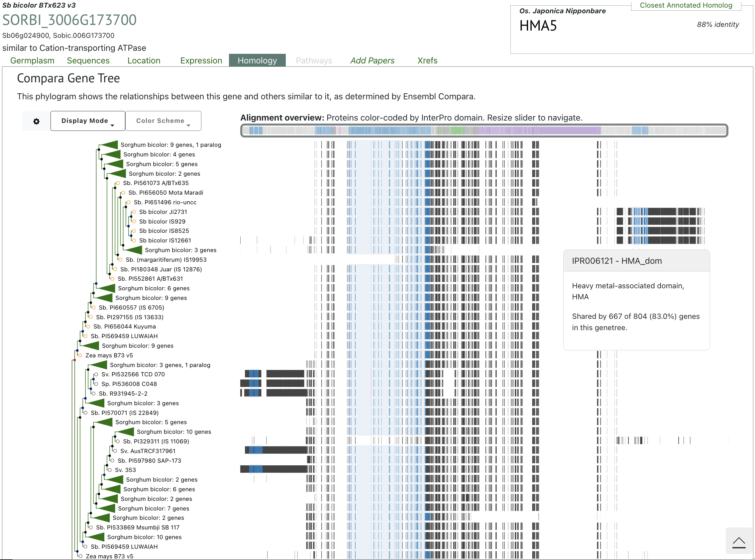Open the Xrefs tab
Image resolution: width=755 pixels, height=560 pixels.
pyautogui.click(x=427, y=61)
